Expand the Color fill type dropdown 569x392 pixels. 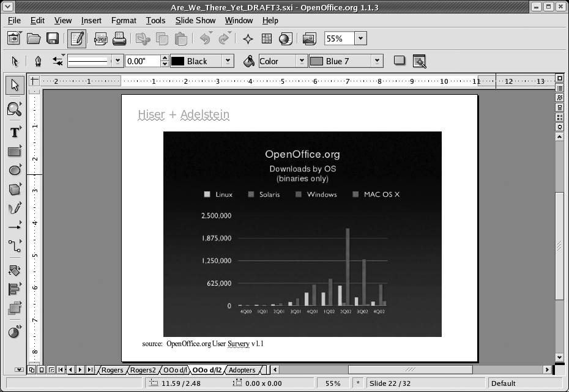(302, 61)
